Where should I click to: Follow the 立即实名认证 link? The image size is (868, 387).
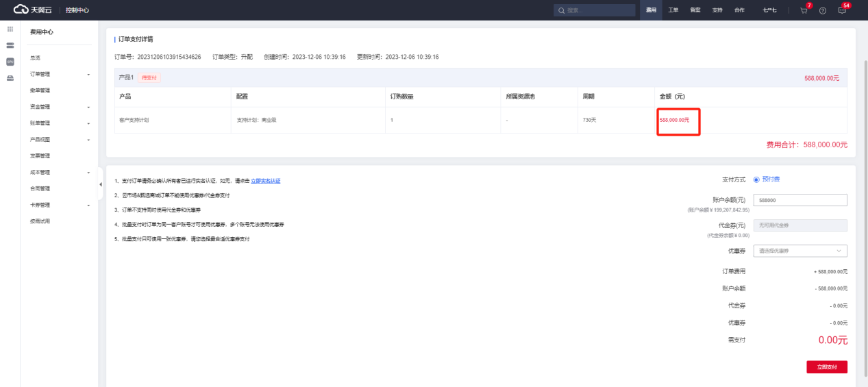tap(265, 181)
